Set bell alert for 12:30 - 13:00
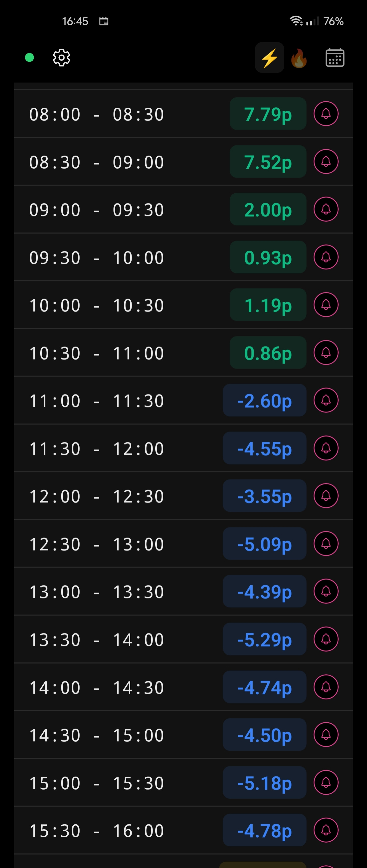The width and height of the screenshot is (367, 868). (326, 544)
